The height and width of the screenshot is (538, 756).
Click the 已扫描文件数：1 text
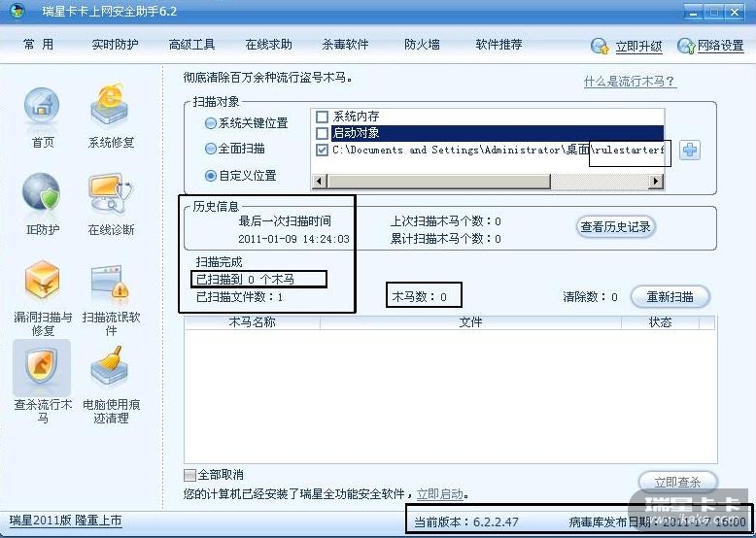[239, 297]
